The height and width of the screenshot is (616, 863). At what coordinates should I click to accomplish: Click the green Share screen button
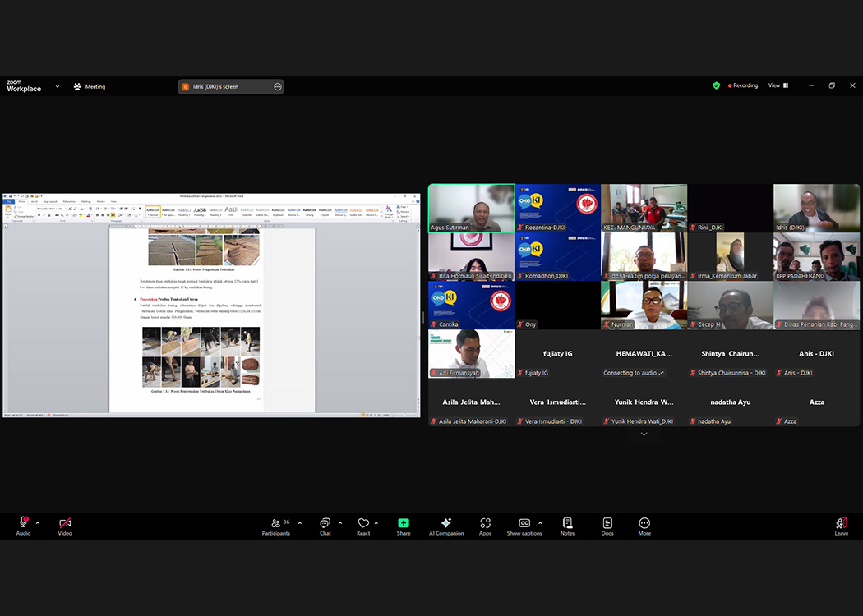[x=404, y=526]
